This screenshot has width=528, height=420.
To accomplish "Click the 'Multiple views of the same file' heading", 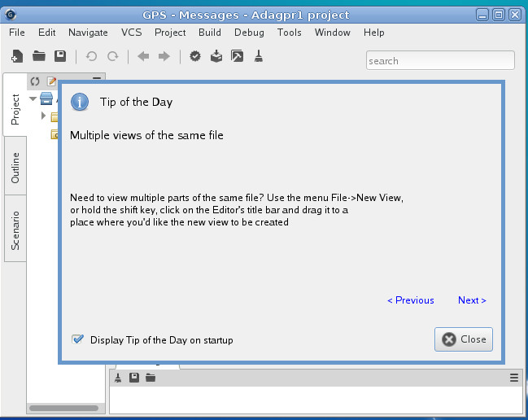I will (146, 135).
